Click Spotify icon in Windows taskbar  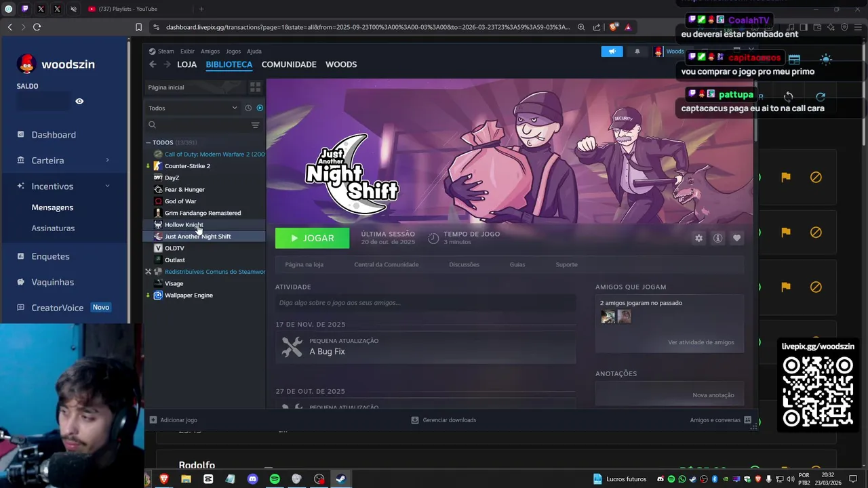click(x=275, y=479)
